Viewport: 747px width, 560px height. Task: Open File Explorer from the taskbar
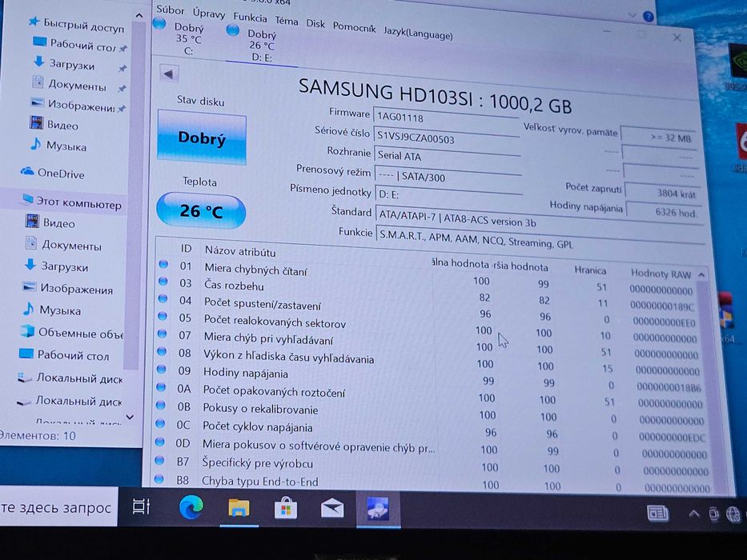239,509
